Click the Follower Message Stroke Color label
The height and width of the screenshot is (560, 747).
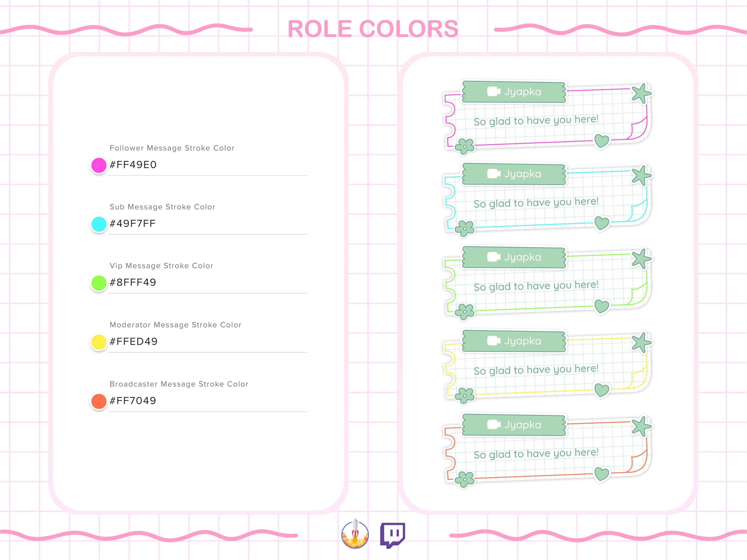[172, 148]
